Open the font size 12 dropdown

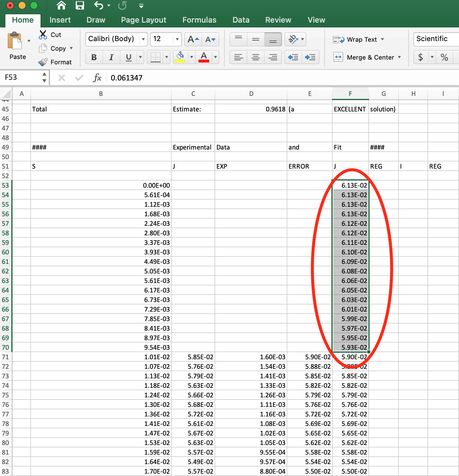click(177, 39)
